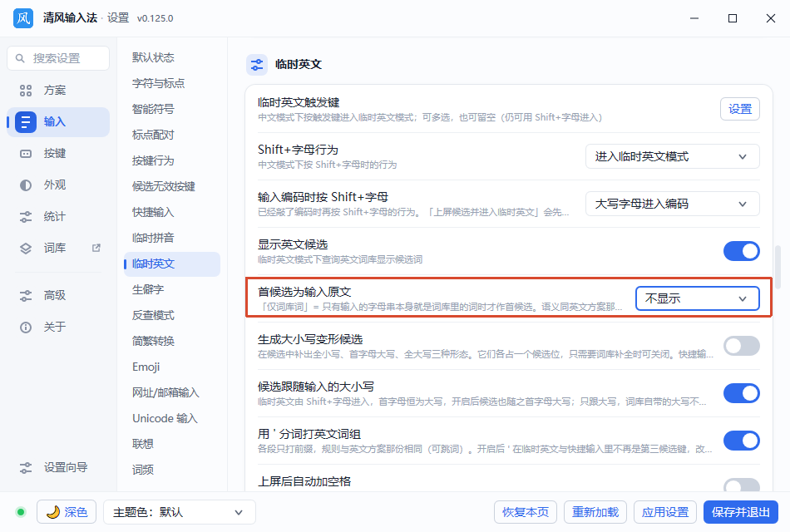Click the search magnifier icon

pos(20,58)
